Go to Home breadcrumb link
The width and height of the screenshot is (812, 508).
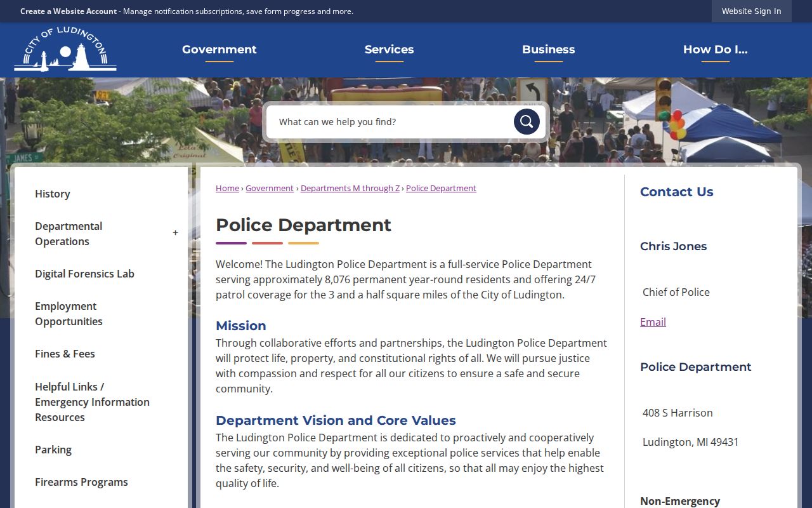tap(227, 188)
